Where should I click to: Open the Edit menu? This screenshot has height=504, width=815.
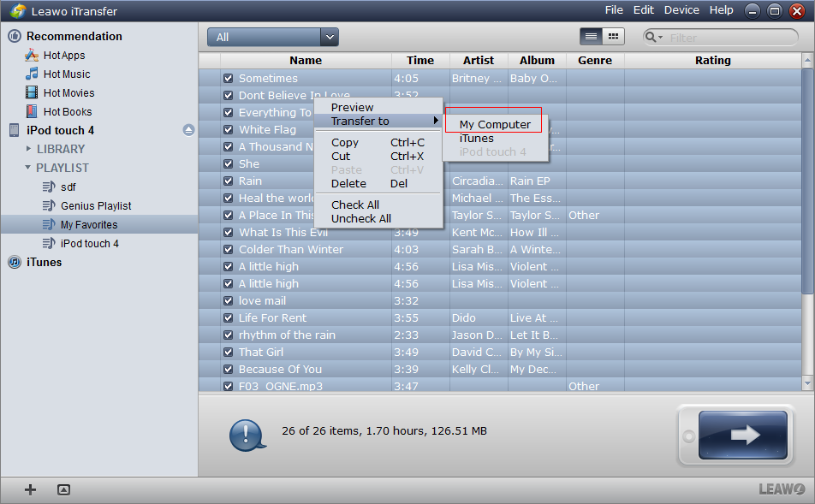click(644, 10)
